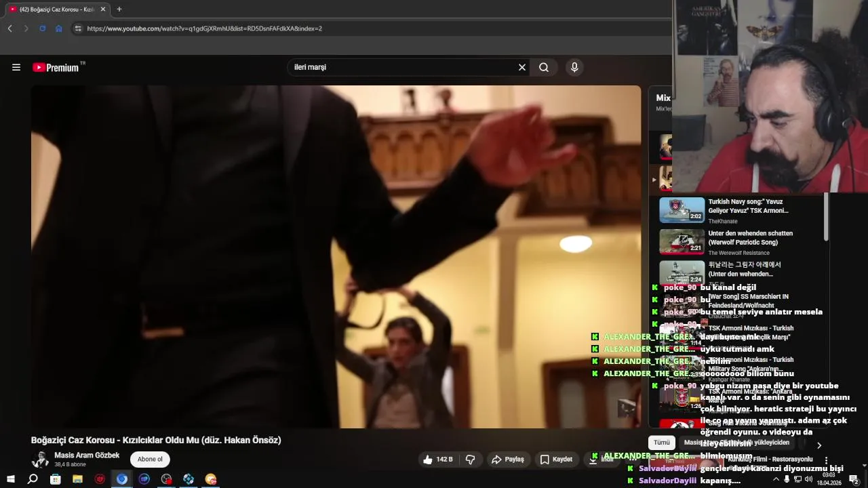The height and width of the screenshot is (488, 868).
Task: Subscribe with Abone ol button
Action: pyautogui.click(x=150, y=460)
